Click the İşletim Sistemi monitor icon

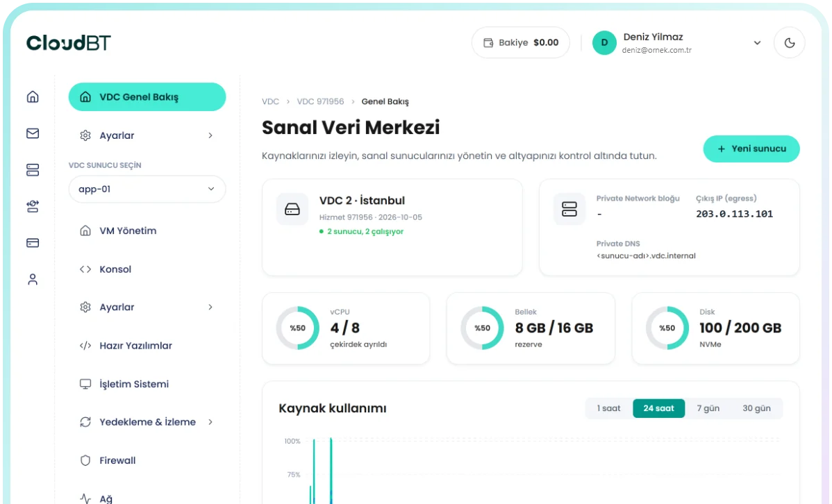[85, 384]
